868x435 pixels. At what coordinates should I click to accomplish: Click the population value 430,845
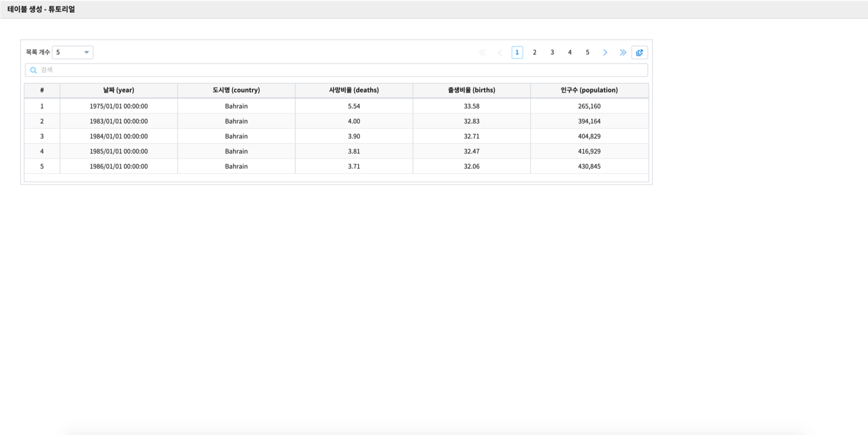coord(589,166)
